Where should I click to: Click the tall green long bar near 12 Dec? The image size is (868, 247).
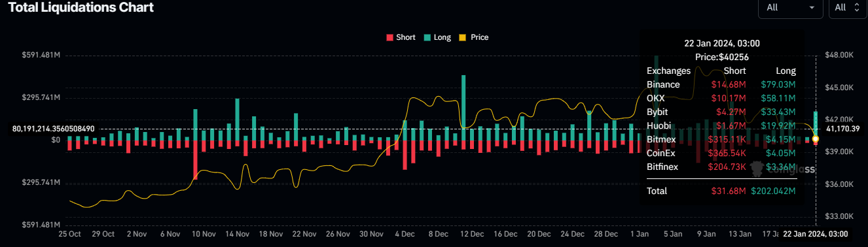[463, 107]
